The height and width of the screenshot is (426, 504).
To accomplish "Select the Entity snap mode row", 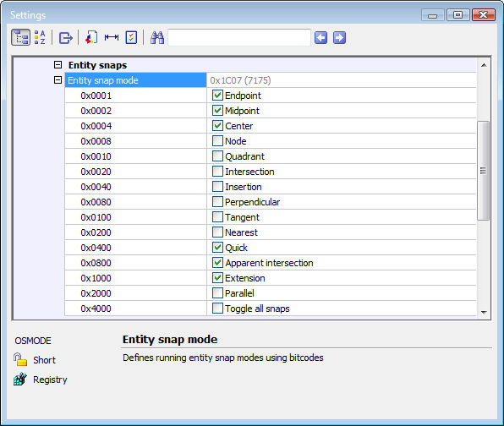I will [271, 80].
